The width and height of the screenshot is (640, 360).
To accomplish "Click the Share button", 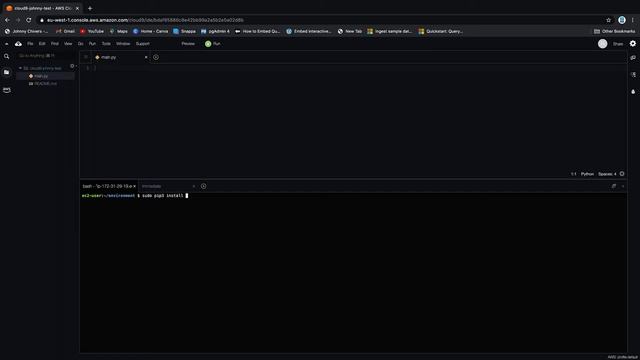I will pos(618,44).
